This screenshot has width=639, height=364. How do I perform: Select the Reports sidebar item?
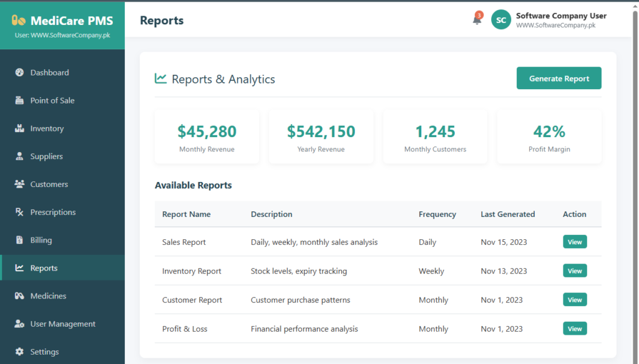coord(44,268)
